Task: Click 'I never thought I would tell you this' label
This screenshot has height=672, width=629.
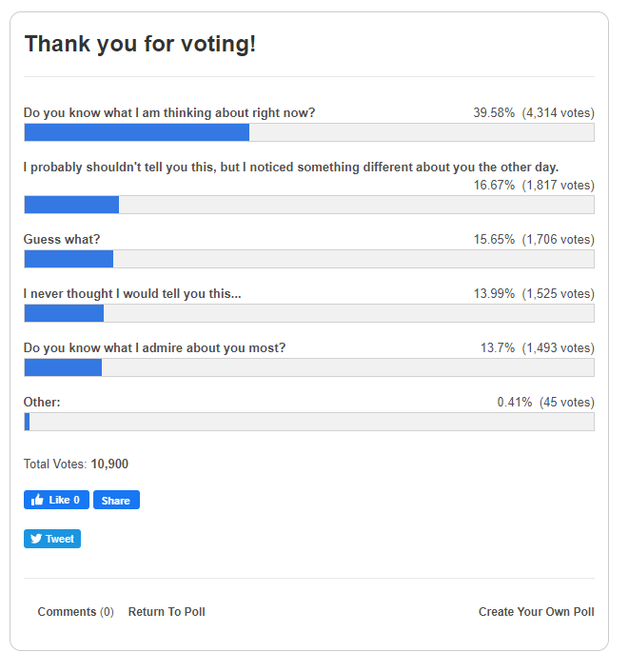Action: point(132,293)
